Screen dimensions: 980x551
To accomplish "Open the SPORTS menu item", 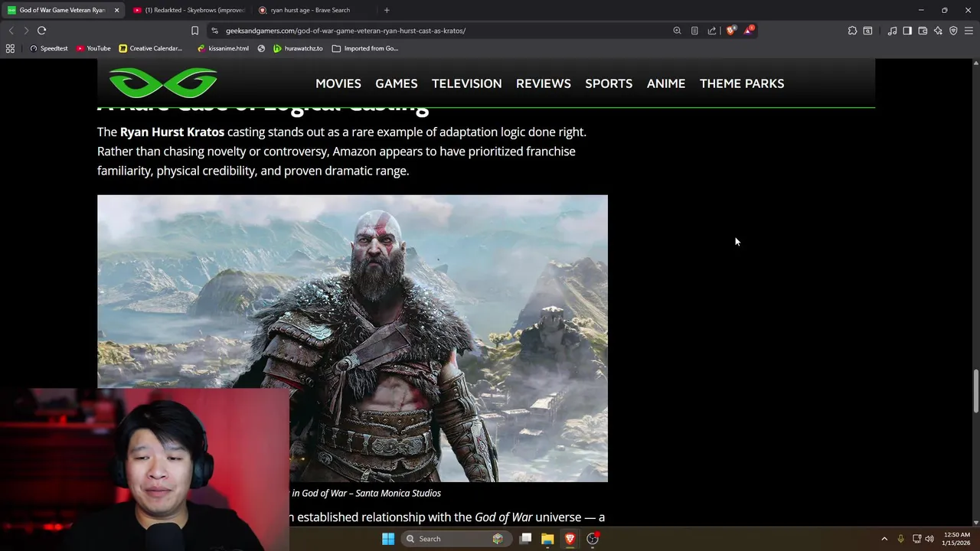I will coord(609,83).
